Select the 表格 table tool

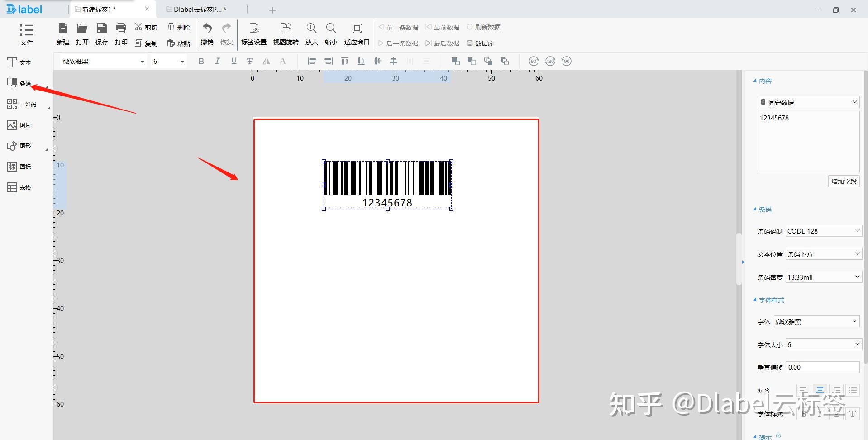pyautogui.click(x=19, y=187)
